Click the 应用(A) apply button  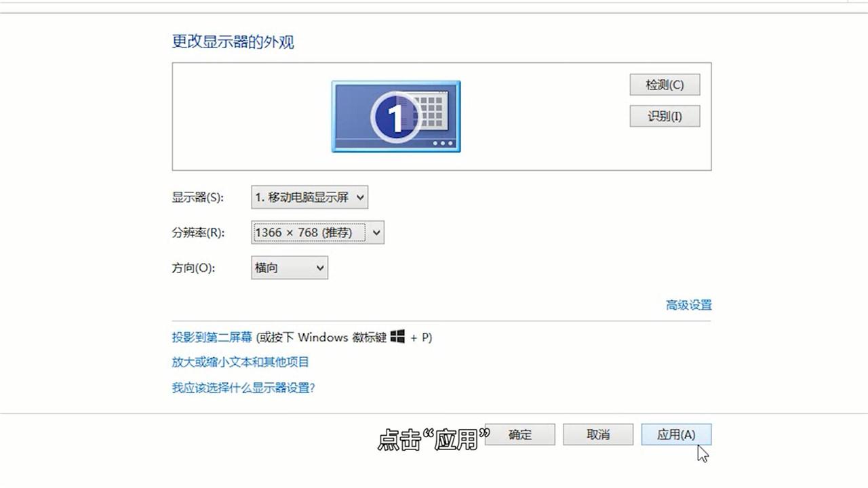(675, 434)
